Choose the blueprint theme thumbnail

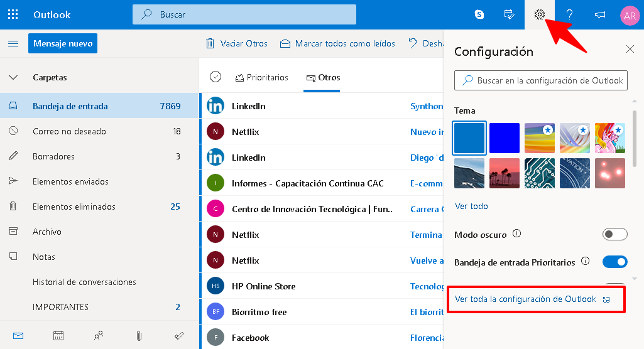tap(575, 173)
